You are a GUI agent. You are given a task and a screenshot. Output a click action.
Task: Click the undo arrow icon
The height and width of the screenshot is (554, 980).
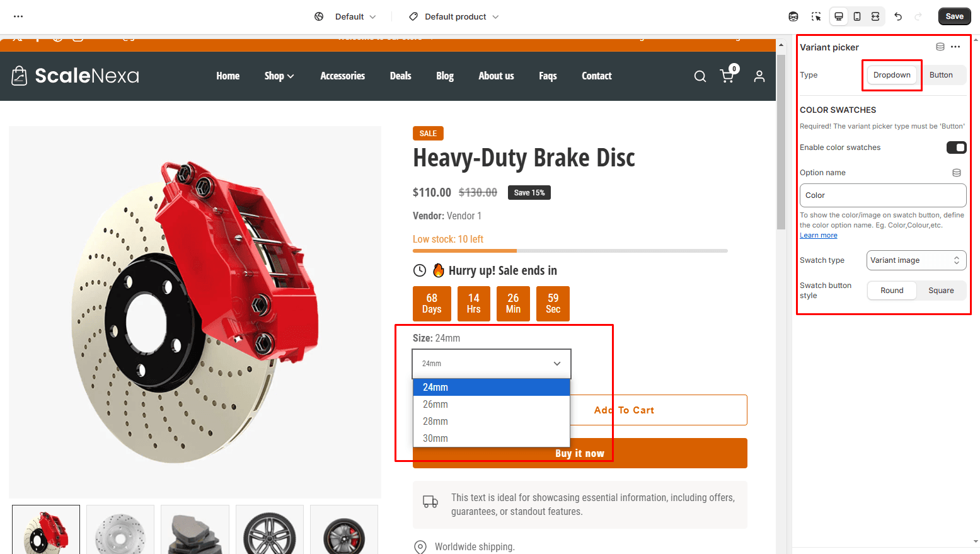tap(898, 16)
